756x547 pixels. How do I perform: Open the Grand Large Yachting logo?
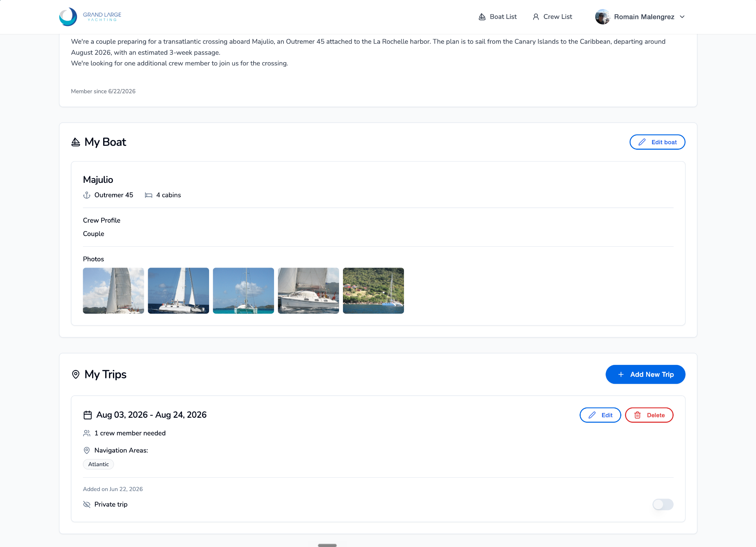click(x=90, y=17)
